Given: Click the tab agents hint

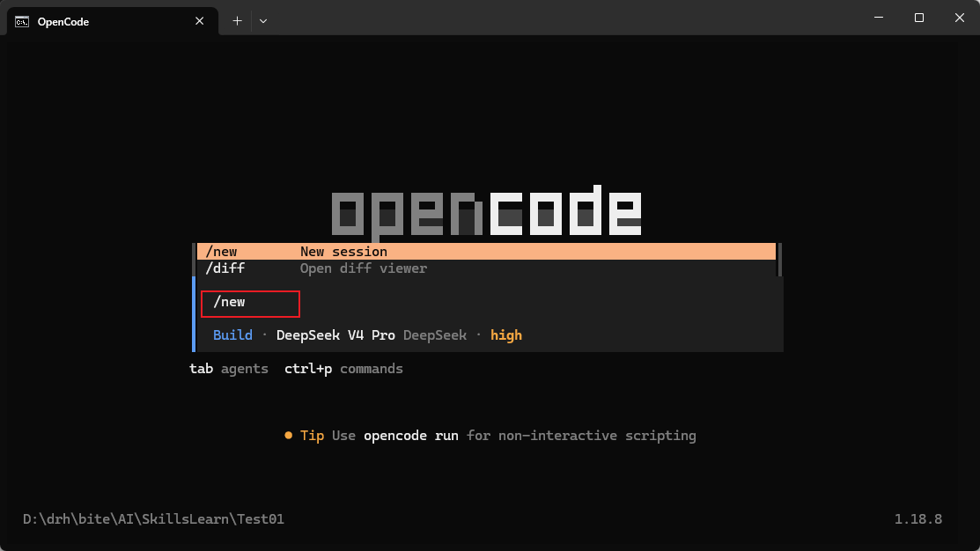Looking at the screenshot, I should pyautogui.click(x=229, y=369).
